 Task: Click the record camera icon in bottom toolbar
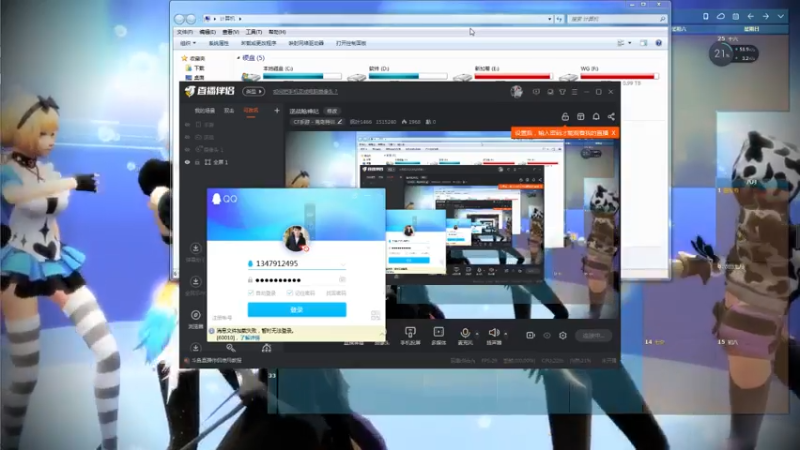531,335
